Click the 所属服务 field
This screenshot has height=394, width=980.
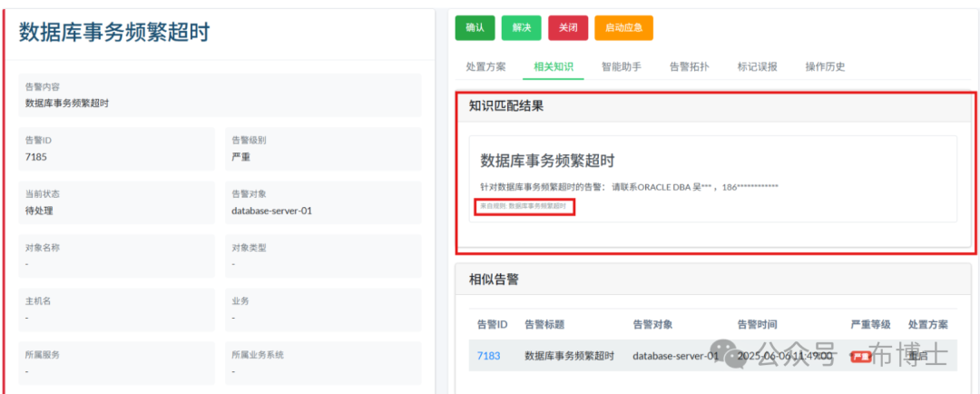point(117,363)
